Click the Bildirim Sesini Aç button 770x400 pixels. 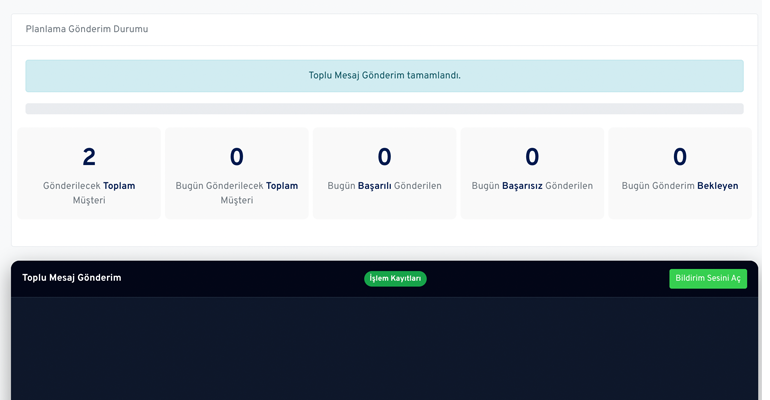(x=707, y=278)
